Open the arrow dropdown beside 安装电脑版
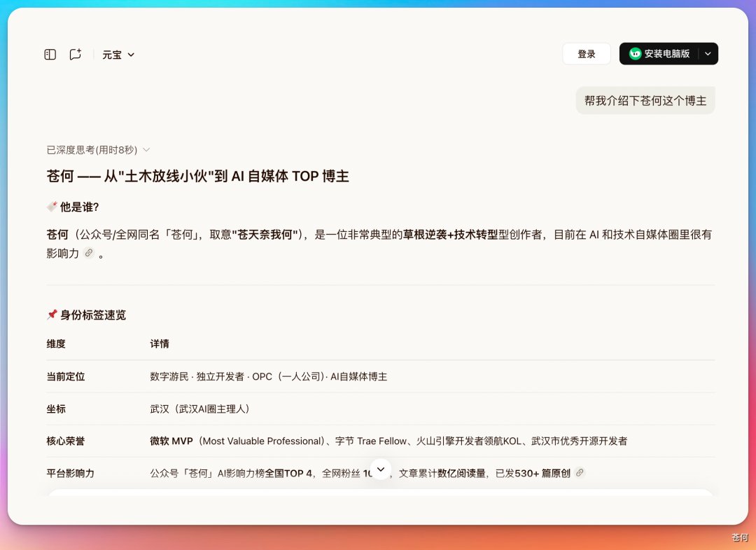756x550 pixels. 708,53
